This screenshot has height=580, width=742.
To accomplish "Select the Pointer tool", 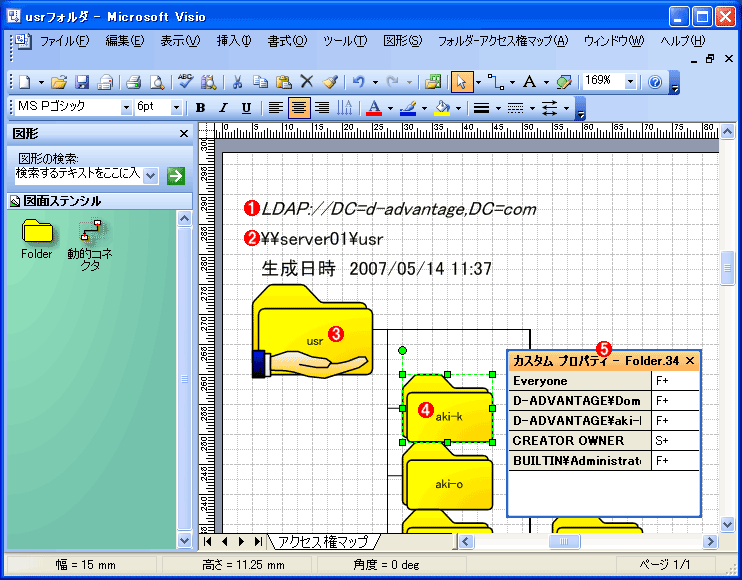I will 462,82.
